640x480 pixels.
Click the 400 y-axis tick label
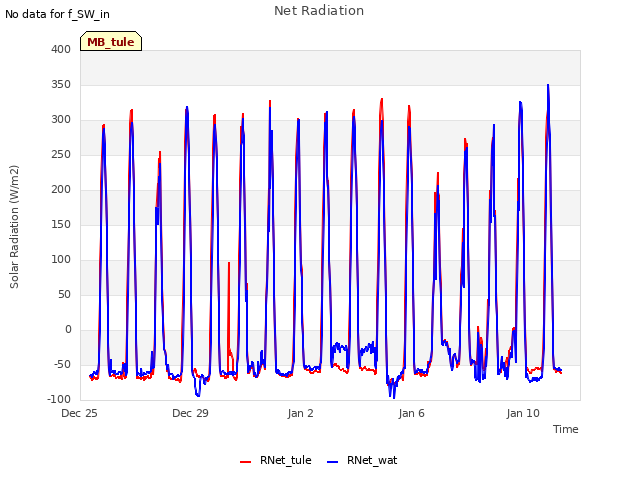coord(61,49)
